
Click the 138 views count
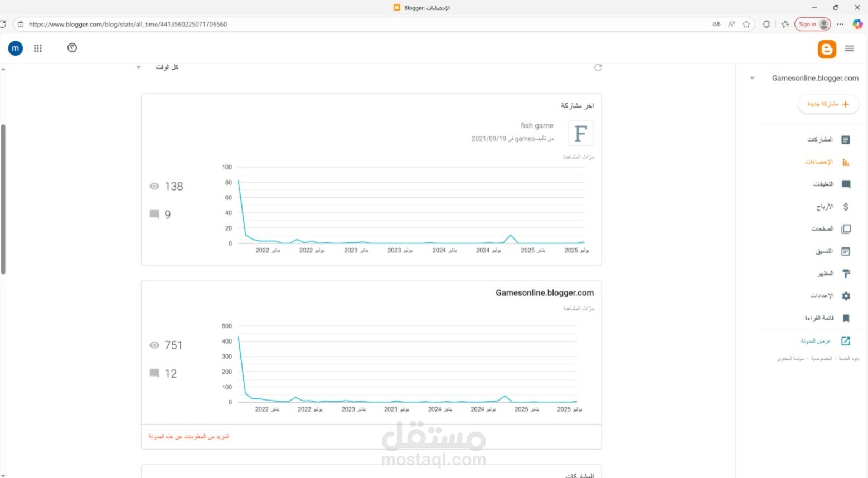(x=174, y=187)
